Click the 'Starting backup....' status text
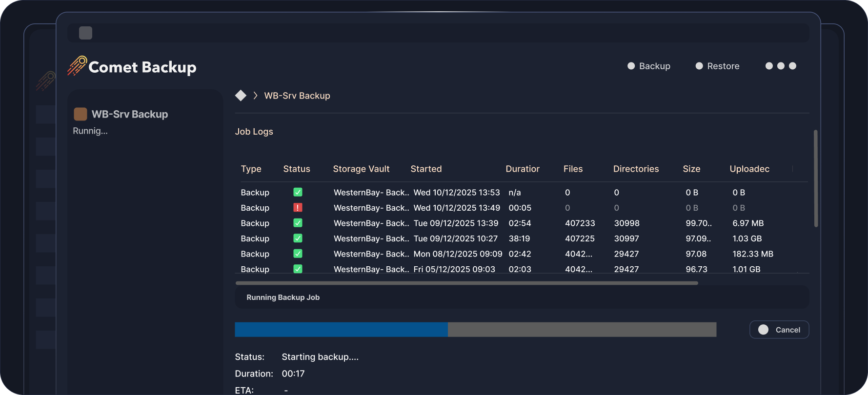Image resolution: width=868 pixels, height=395 pixels. [320, 356]
